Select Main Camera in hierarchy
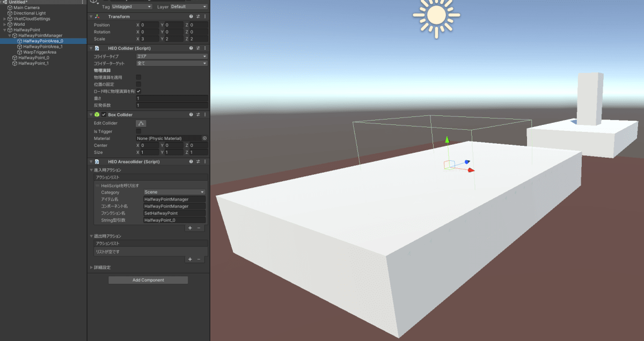The height and width of the screenshot is (341, 644). point(26,8)
